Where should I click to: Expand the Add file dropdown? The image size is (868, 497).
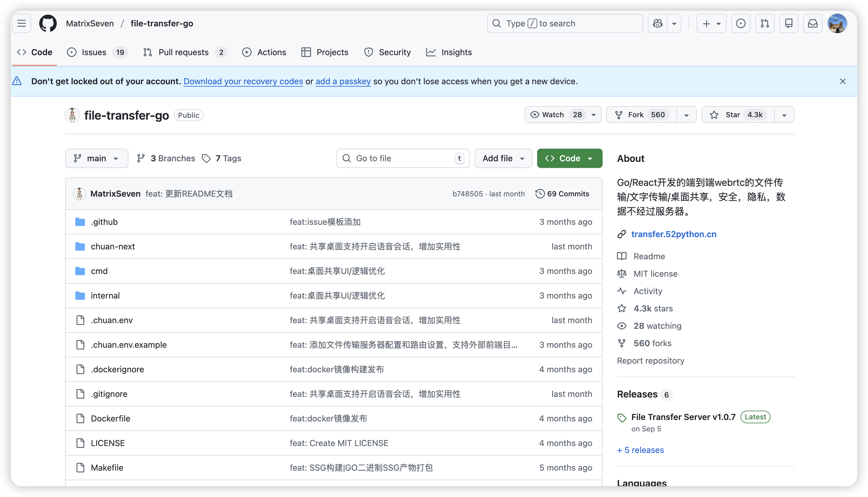click(503, 158)
